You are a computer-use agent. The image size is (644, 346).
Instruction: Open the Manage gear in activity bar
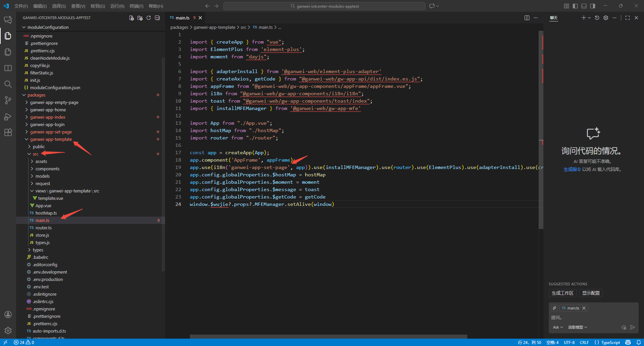click(x=8, y=331)
